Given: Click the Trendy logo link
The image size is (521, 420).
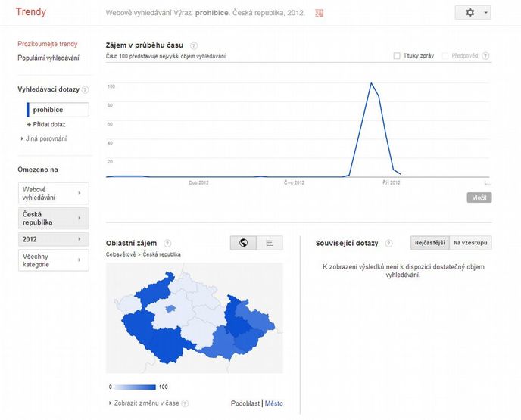Looking at the screenshot, I should pos(31,11).
